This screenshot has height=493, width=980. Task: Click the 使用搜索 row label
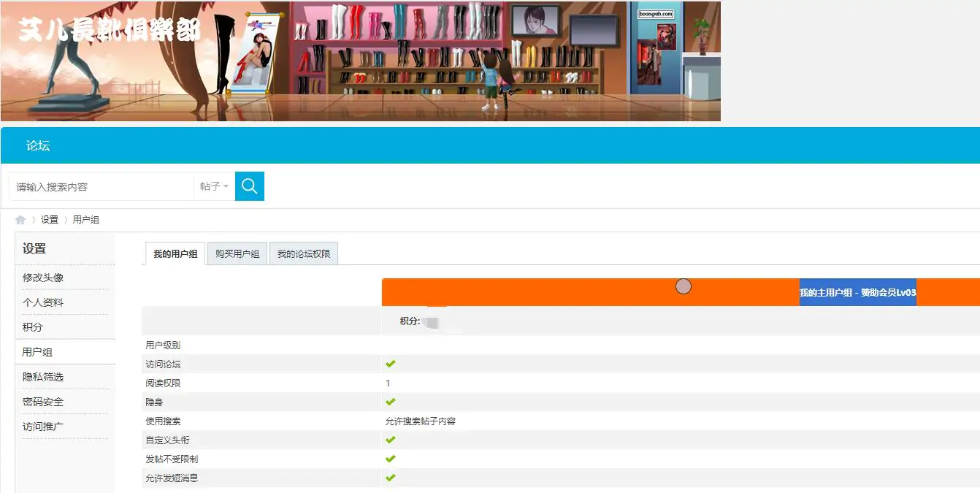click(163, 421)
